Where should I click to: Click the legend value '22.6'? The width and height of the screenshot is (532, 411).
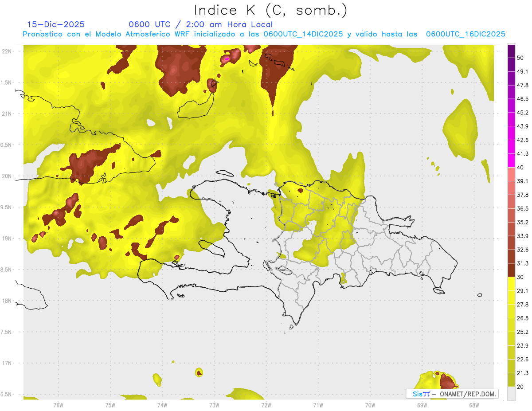coord(523,359)
